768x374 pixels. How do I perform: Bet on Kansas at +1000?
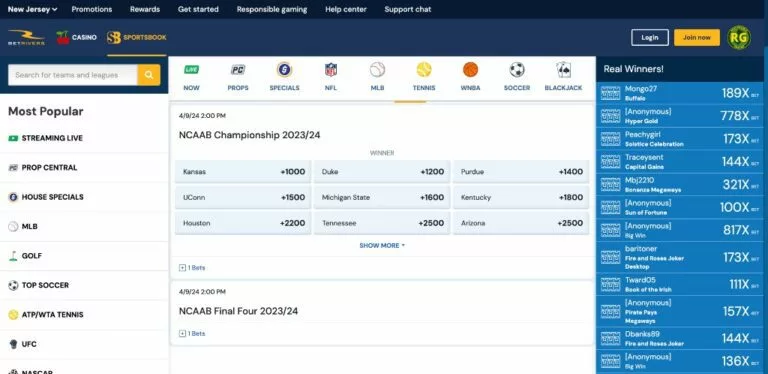[243, 172]
